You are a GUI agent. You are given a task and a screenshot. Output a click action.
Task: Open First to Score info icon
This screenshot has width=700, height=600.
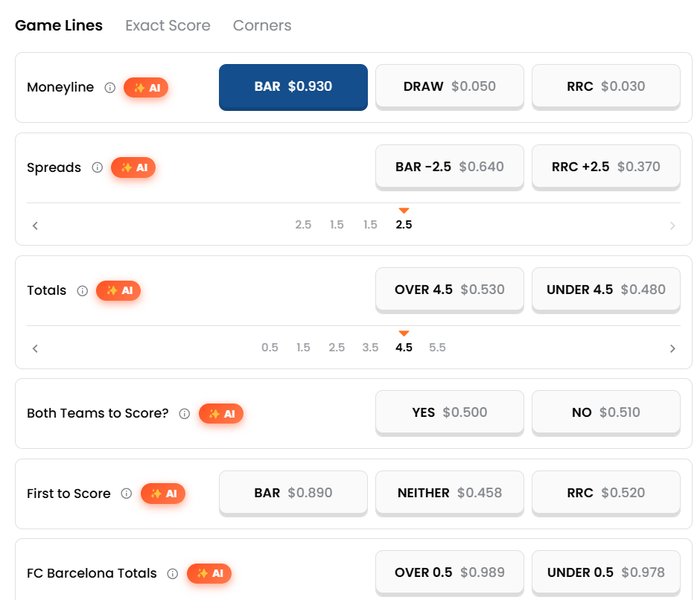pos(127,494)
